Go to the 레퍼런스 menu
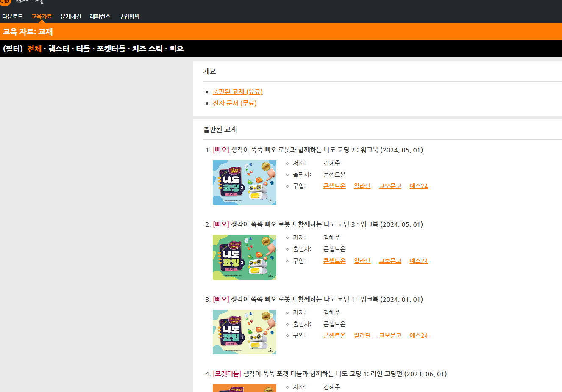This screenshot has height=392, width=562. pyautogui.click(x=100, y=17)
